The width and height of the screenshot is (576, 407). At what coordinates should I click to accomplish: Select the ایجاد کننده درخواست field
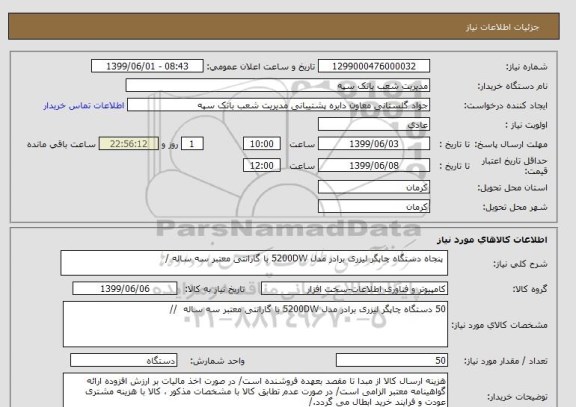click(278, 105)
